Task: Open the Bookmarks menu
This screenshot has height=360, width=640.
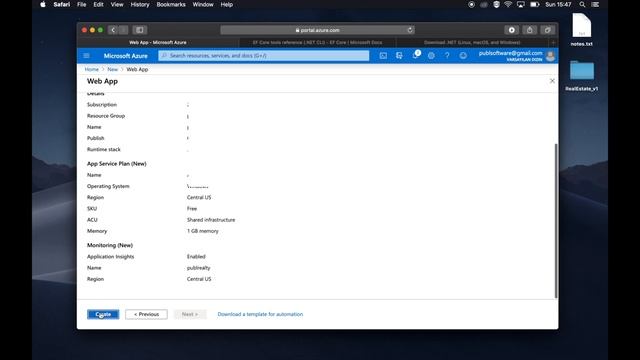Action: 171,4
